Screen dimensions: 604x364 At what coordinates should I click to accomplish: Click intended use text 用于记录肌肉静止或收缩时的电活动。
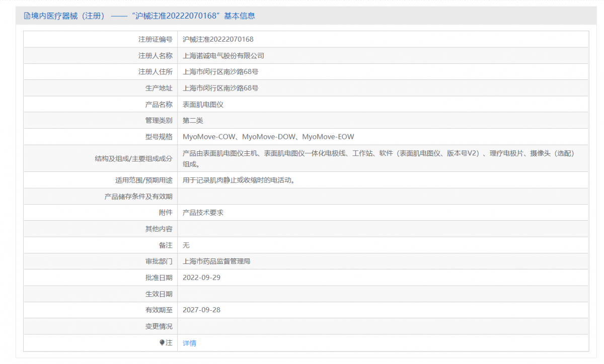[239, 180]
